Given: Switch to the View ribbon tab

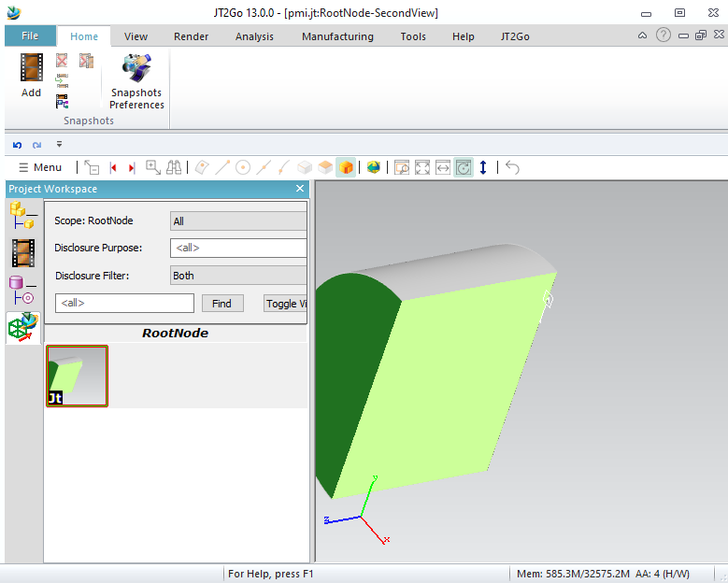Looking at the screenshot, I should click(x=136, y=36).
